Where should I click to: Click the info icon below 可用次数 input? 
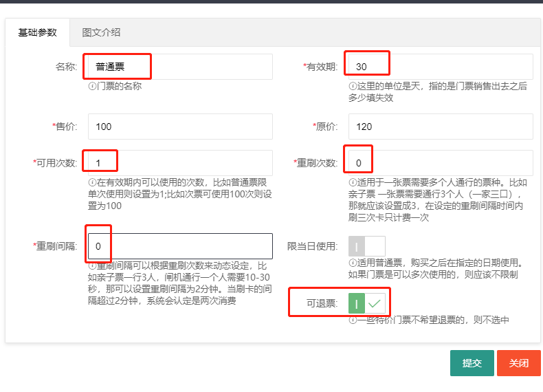tap(92, 183)
